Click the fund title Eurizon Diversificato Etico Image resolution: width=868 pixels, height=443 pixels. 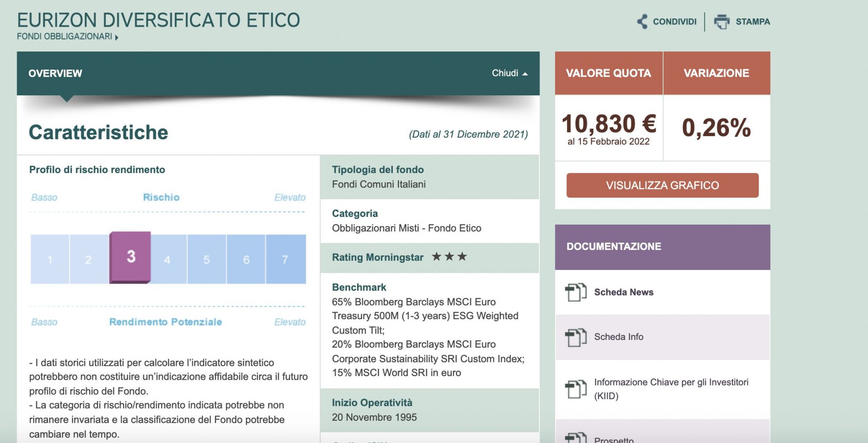point(159,20)
